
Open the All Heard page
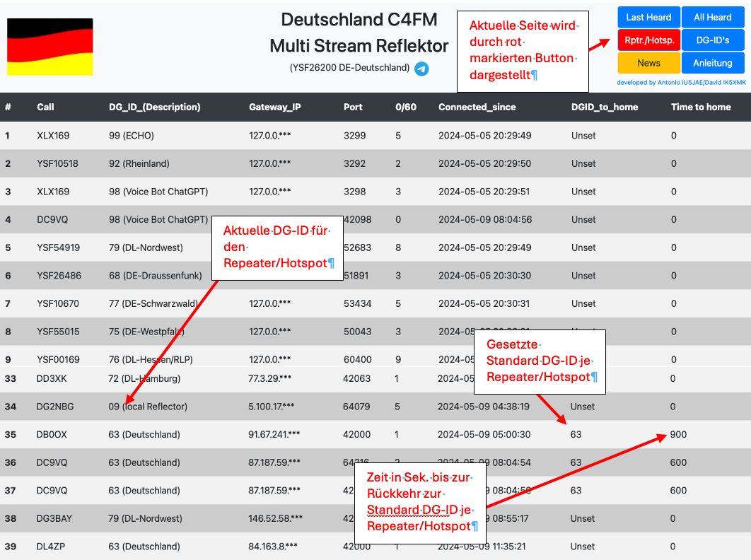tap(713, 17)
